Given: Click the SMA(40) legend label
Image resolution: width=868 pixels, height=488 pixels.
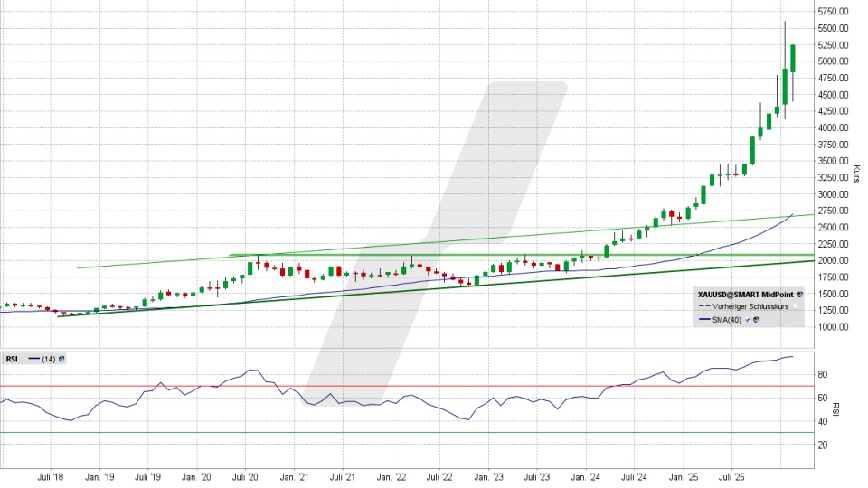Looking at the screenshot, I should click(x=727, y=320).
